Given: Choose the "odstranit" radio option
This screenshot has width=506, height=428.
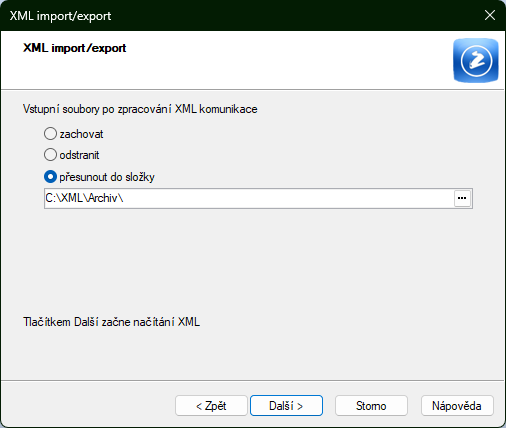Looking at the screenshot, I should pos(50,155).
